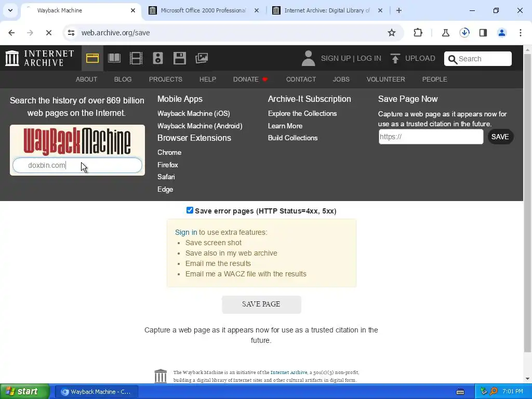Click the upload arrow icon
The width and height of the screenshot is (532, 399).
coord(395,58)
